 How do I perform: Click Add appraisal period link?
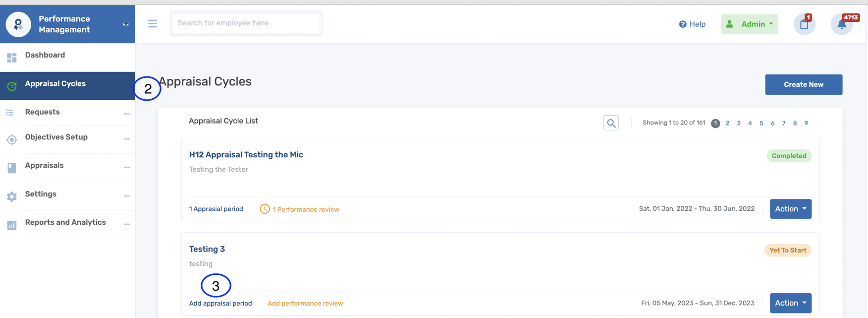[220, 304]
